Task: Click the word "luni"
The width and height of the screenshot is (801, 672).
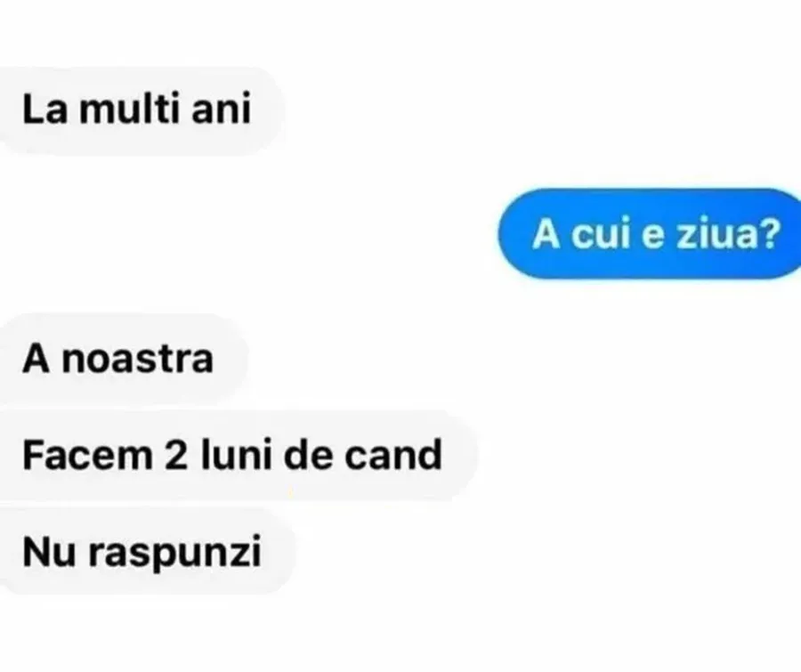Action: tap(236, 454)
